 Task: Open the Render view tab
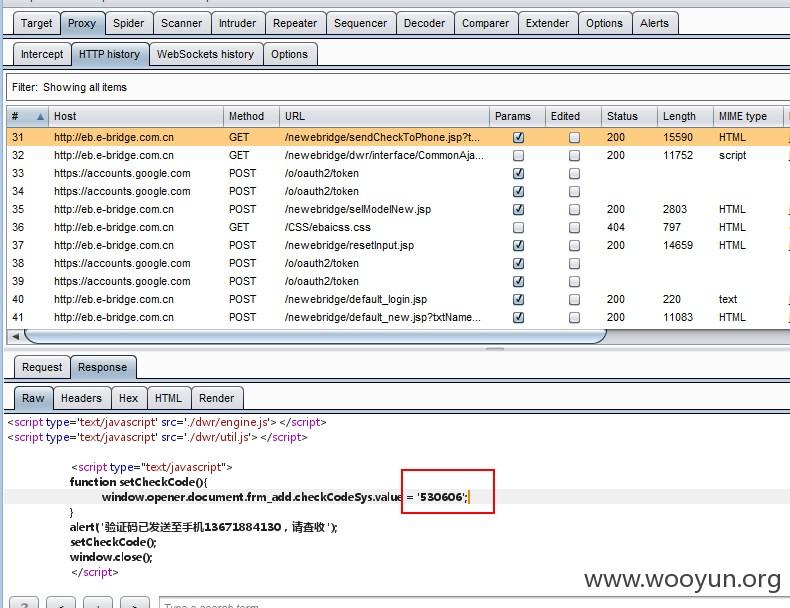[x=217, y=398]
